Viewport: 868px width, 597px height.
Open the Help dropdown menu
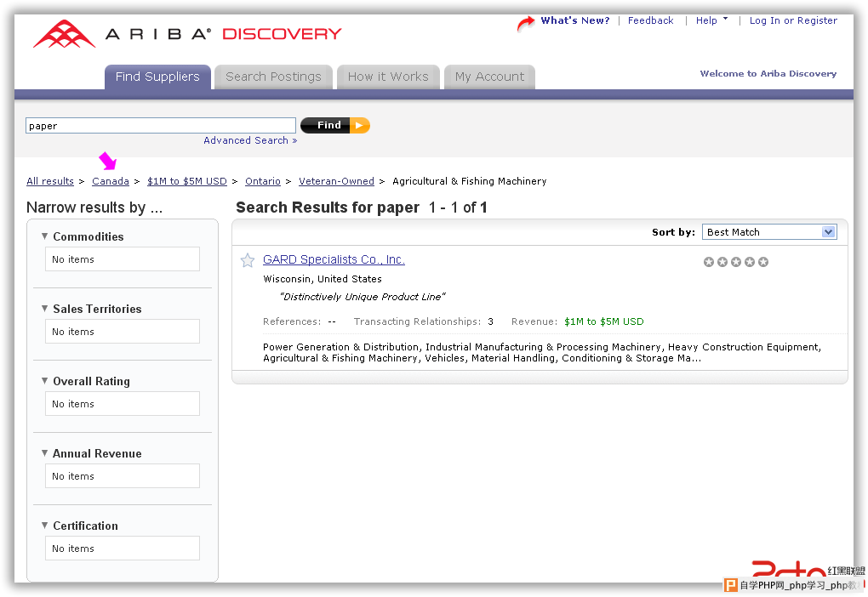click(711, 20)
